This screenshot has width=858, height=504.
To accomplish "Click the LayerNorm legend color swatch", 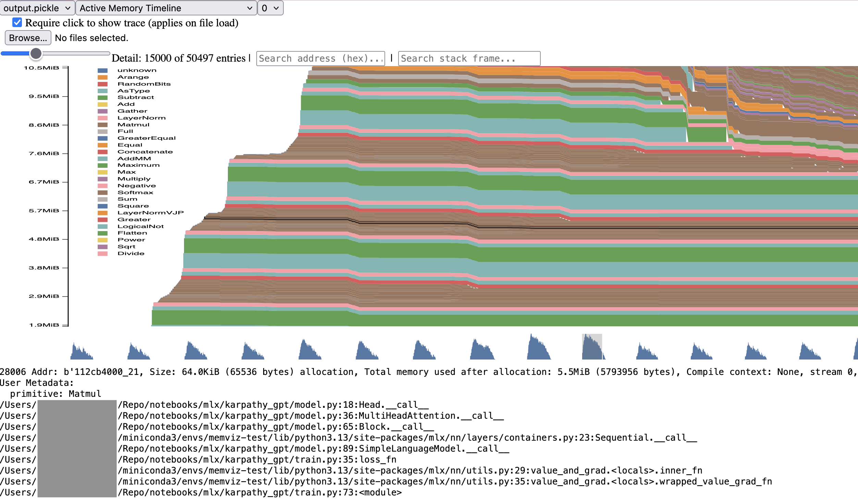I will (x=103, y=118).
